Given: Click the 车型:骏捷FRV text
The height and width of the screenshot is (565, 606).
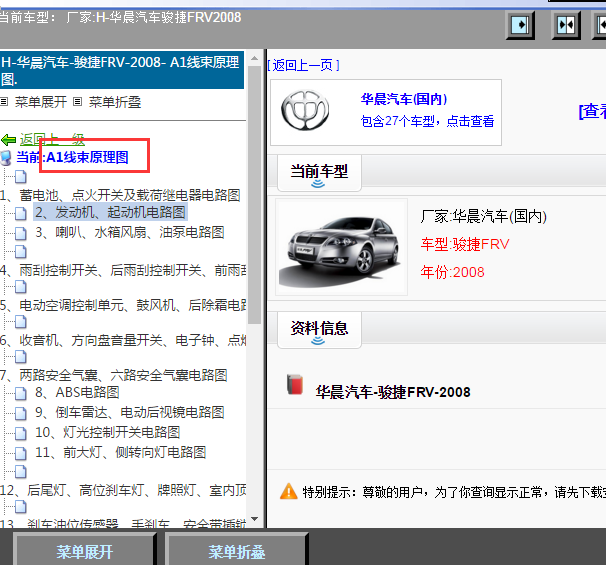Looking at the screenshot, I should 465,244.
